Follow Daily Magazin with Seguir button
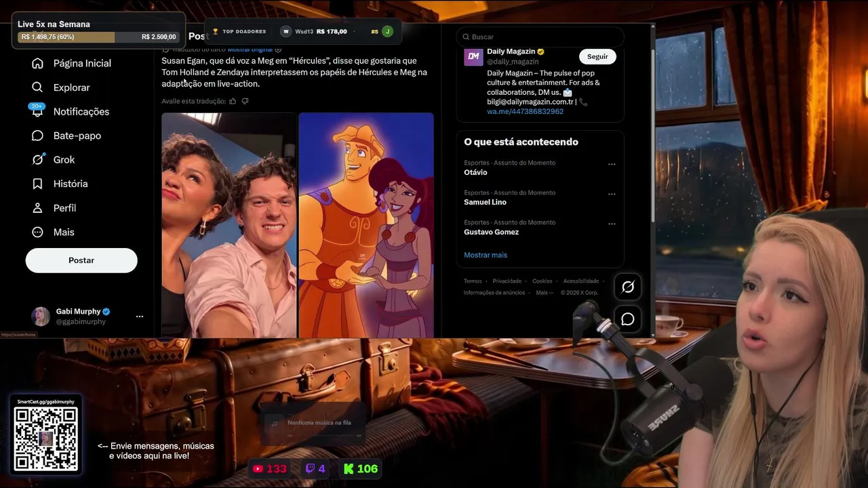 (597, 57)
